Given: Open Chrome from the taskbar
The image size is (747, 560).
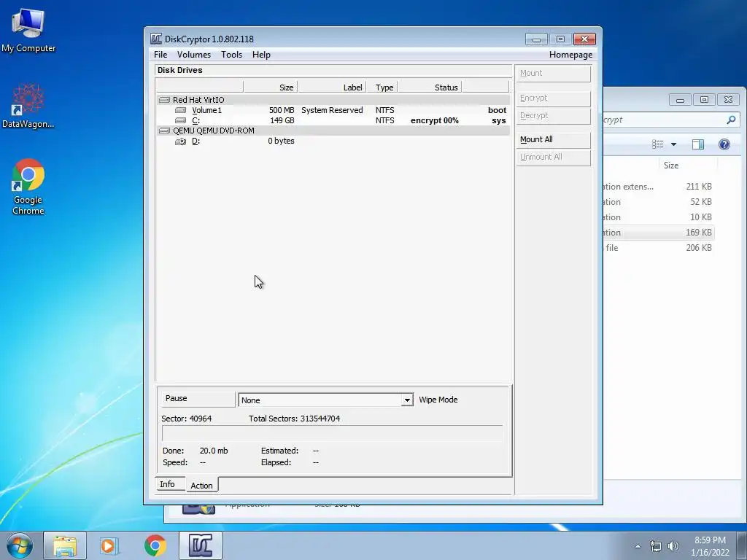Looking at the screenshot, I should [155, 545].
